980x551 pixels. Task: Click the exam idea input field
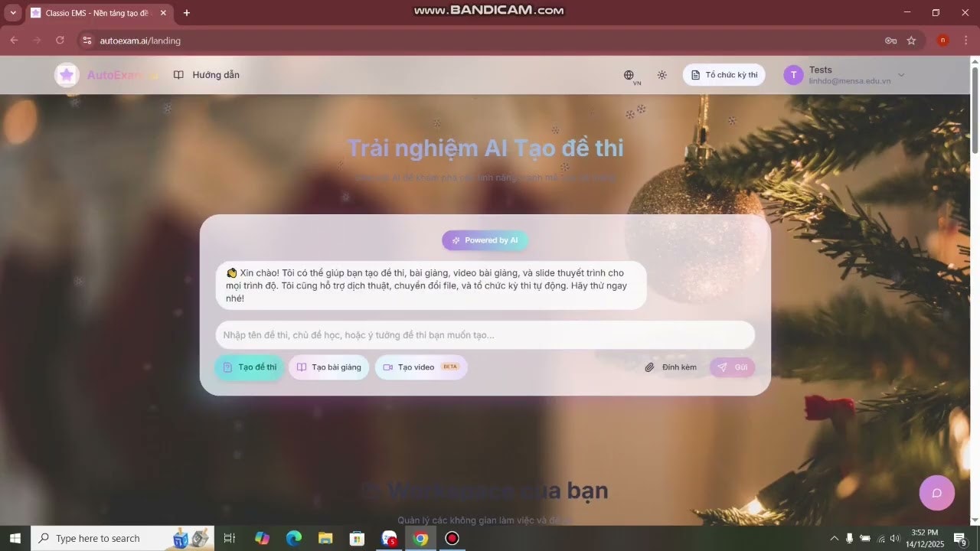point(485,335)
